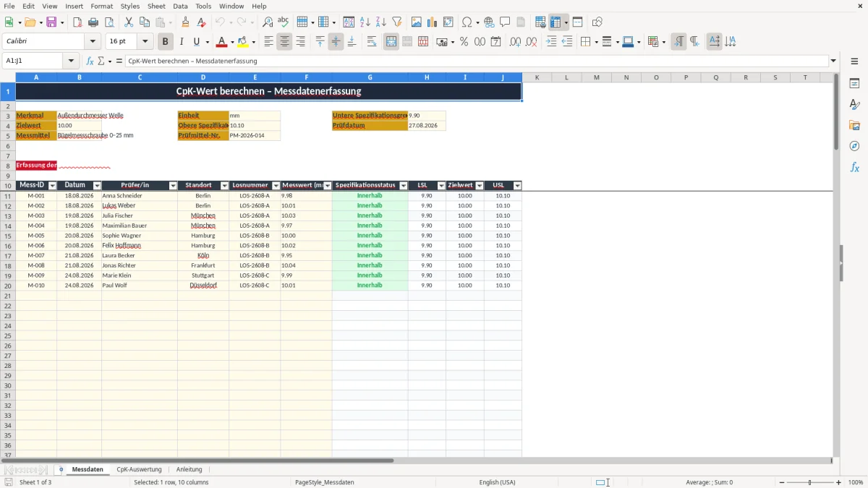Click English (USA) language in status bar
The width and height of the screenshot is (868, 488).
pos(497,482)
